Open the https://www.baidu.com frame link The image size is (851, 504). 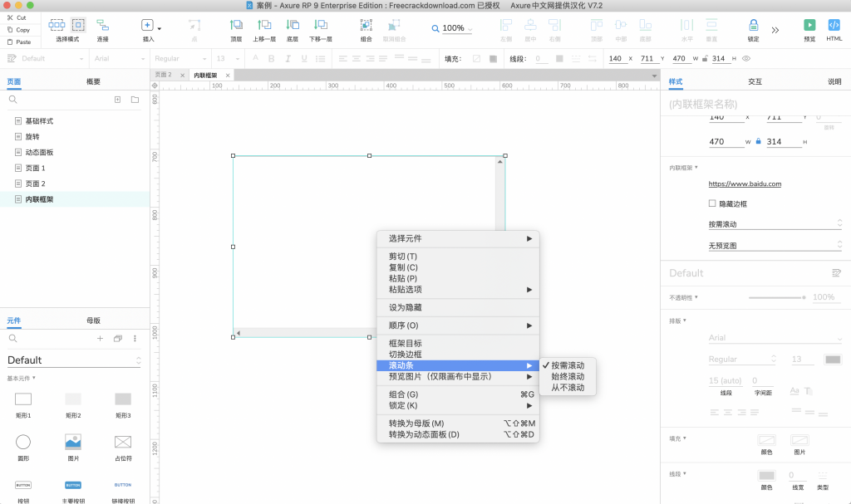pyautogui.click(x=744, y=183)
